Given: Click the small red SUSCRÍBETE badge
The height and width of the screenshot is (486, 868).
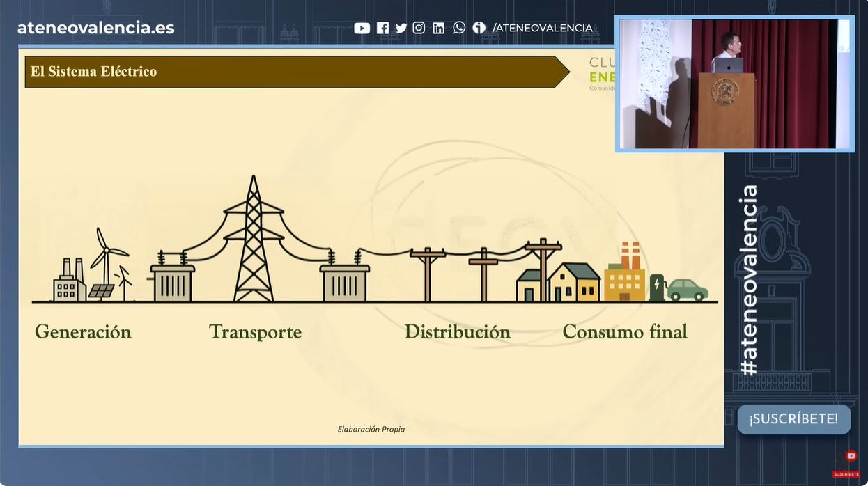Looking at the screenshot, I should coord(846,474).
